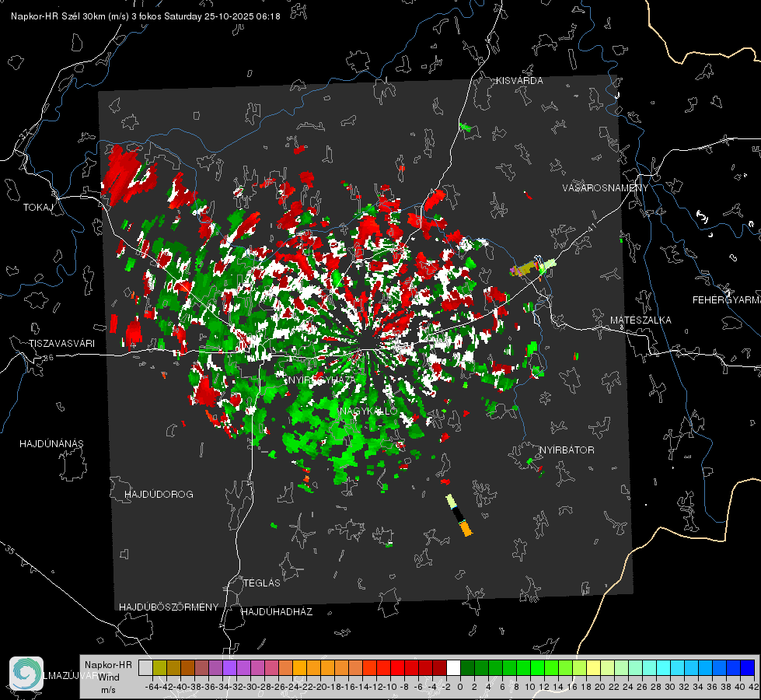Select the TÉGLÁS town label
761x700 pixels.
(262, 583)
